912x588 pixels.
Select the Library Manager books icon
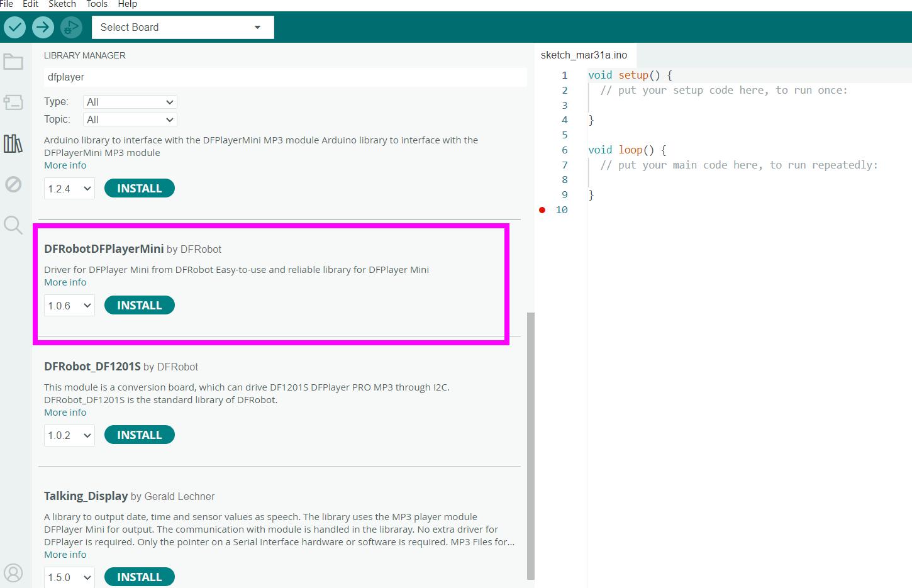pos(13,143)
